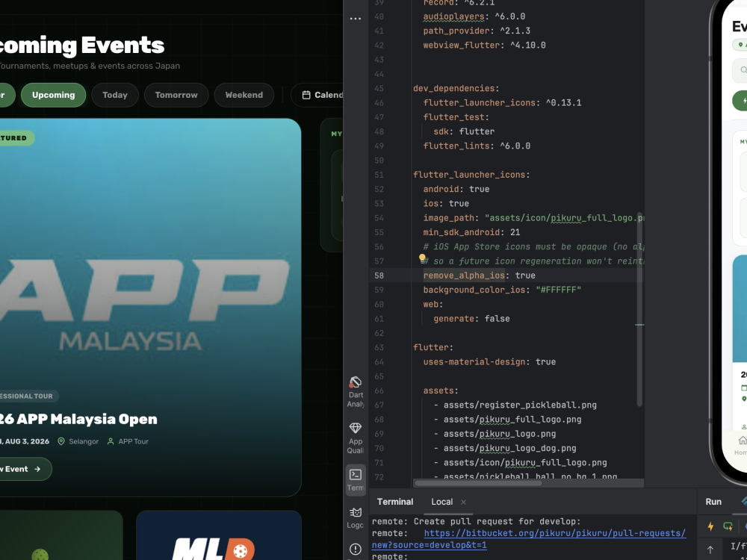Click the audioplayers: ^6.0.0 line
Image resolution: width=747 pixels, height=560 pixels.
(474, 16)
